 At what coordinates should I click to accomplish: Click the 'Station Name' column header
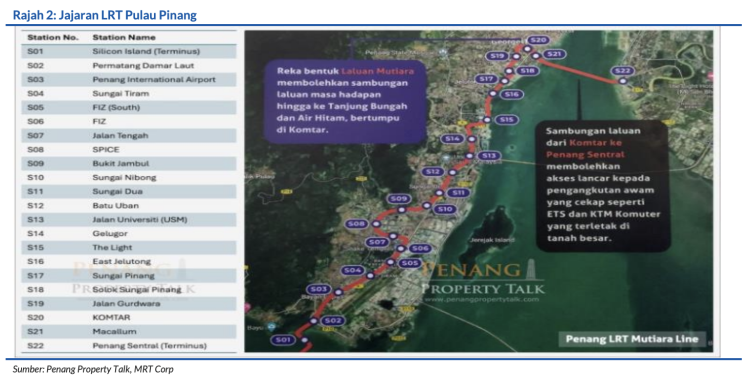[x=124, y=37]
